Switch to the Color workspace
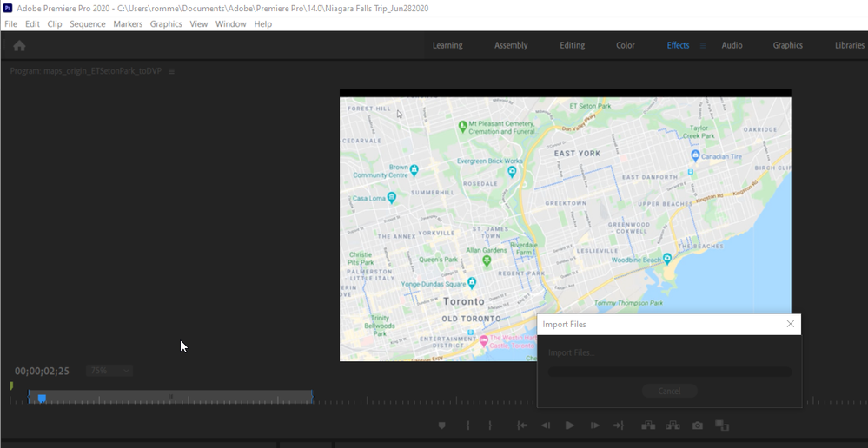The image size is (868, 448). click(x=626, y=45)
